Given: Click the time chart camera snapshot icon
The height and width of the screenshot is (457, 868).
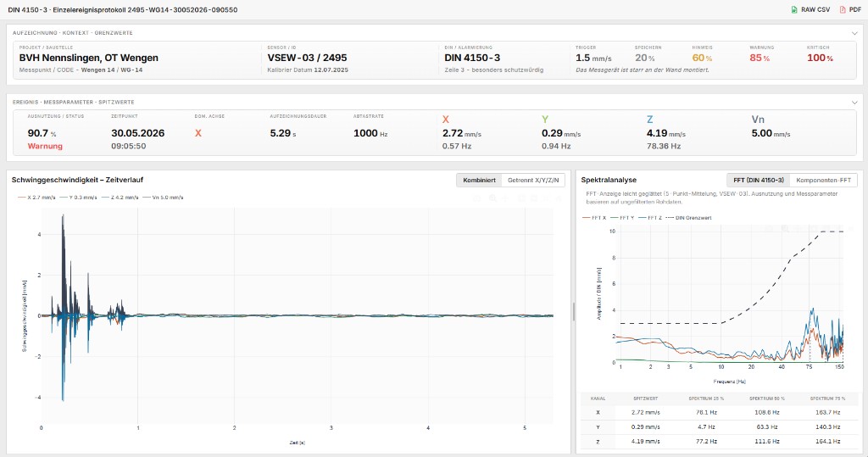Looking at the screenshot, I should [x=476, y=198].
